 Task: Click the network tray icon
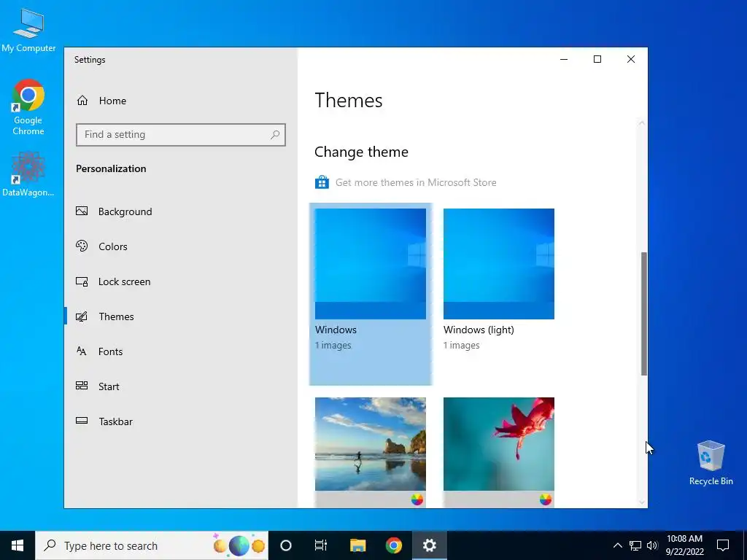point(635,545)
